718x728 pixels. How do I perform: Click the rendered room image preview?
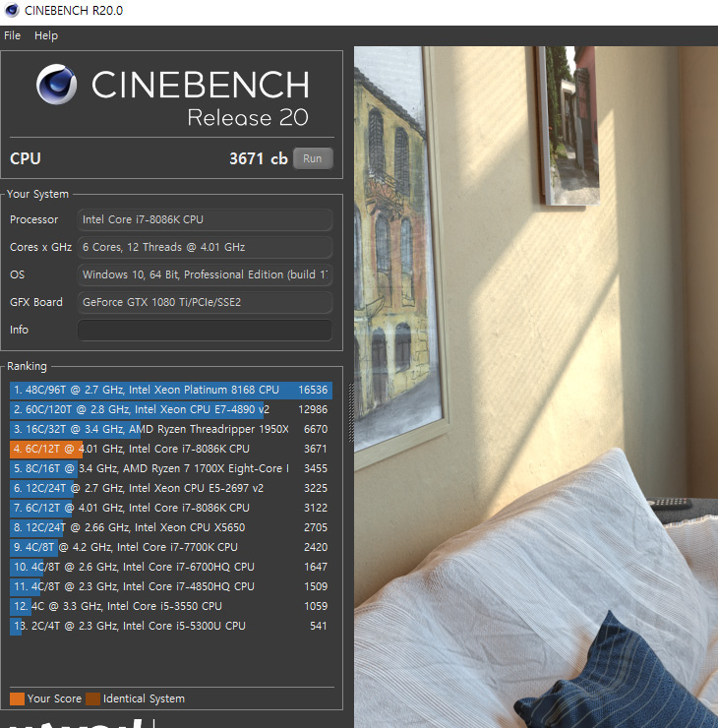536,387
